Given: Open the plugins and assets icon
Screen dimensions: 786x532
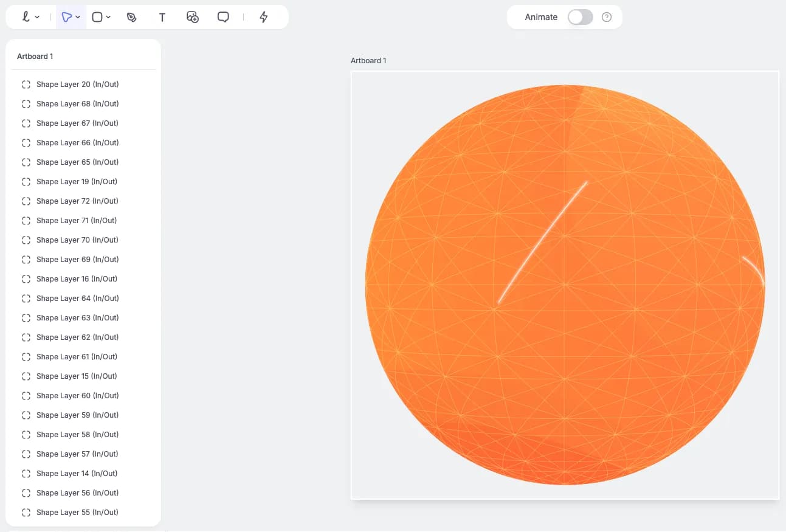Looking at the screenshot, I should click(x=192, y=16).
